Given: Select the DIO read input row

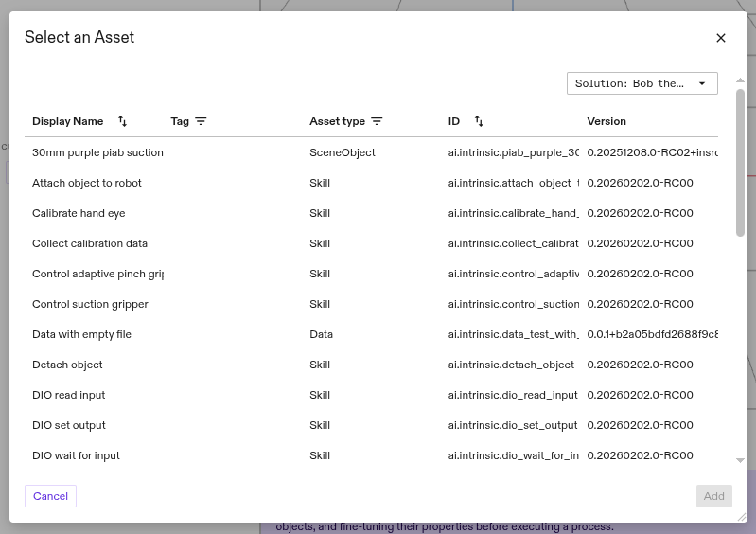Looking at the screenshot, I should pos(68,395).
